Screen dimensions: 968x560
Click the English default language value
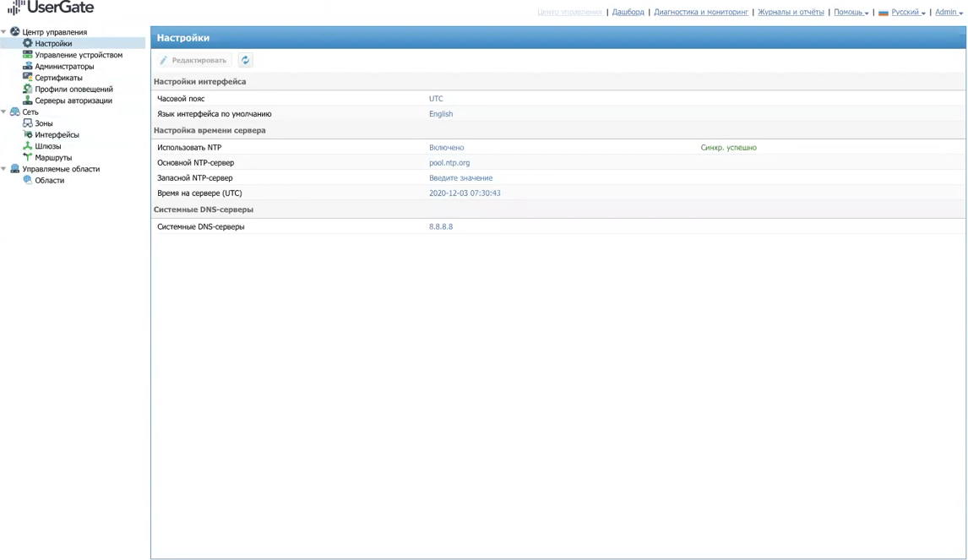[441, 114]
